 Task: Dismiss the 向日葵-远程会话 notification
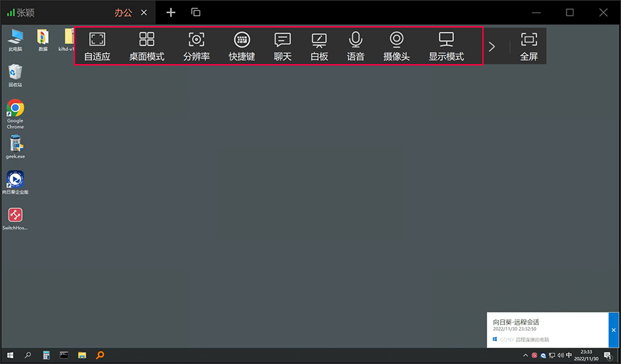[613, 330]
